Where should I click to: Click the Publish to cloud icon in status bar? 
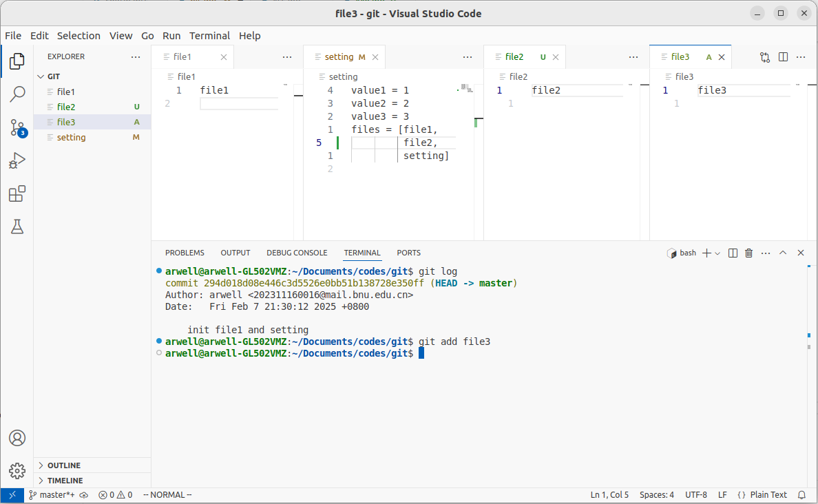click(84, 495)
